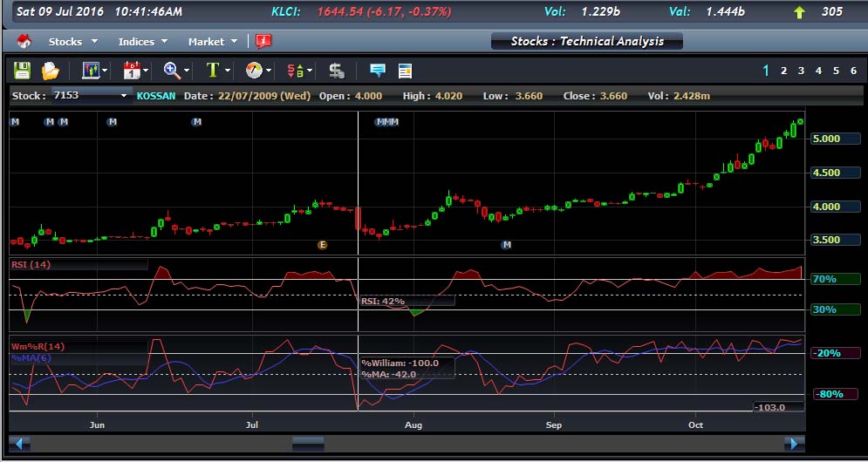Select the candlestick chart type icon
The image size is (868, 462).
click(x=90, y=71)
